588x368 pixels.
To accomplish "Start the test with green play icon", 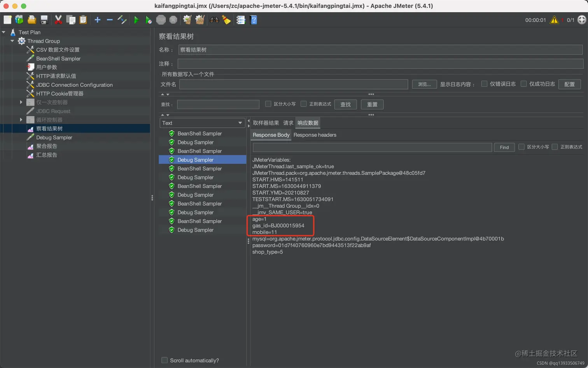I will pyautogui.click(x=136, y=19).
